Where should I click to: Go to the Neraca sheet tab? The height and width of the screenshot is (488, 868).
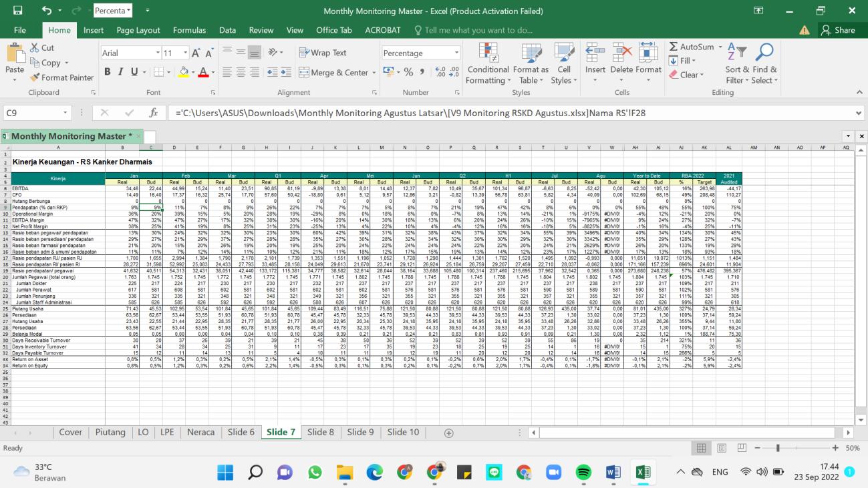point(200,432)
